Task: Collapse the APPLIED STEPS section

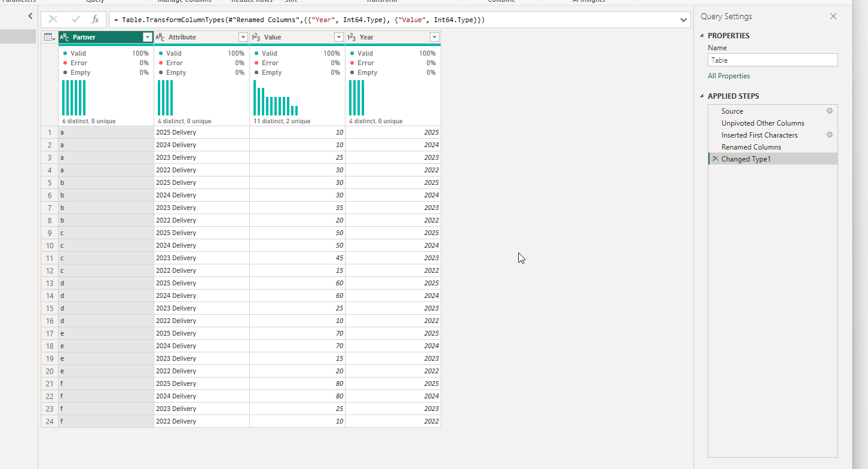Action: [702, 96]
